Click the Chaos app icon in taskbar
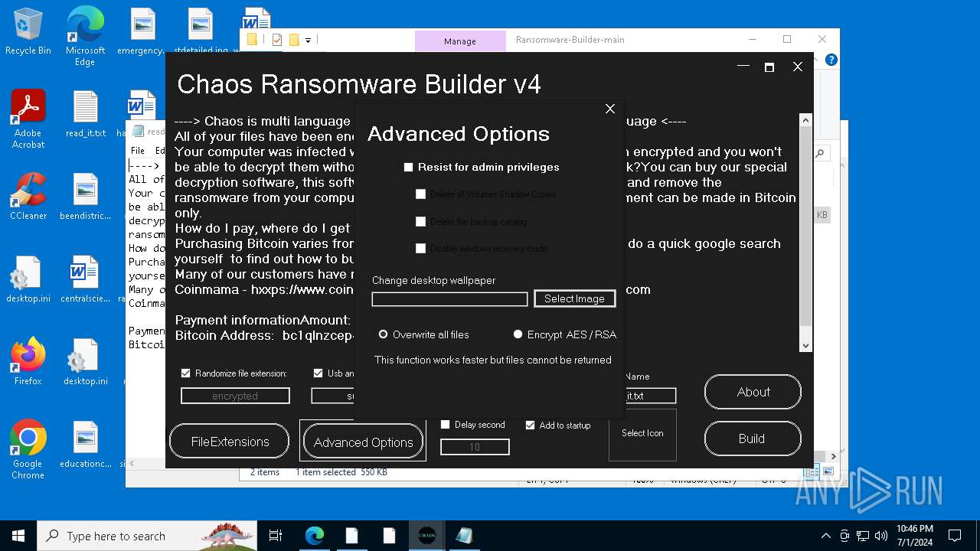This screenshot has width=980, height=551. point(427,536)
